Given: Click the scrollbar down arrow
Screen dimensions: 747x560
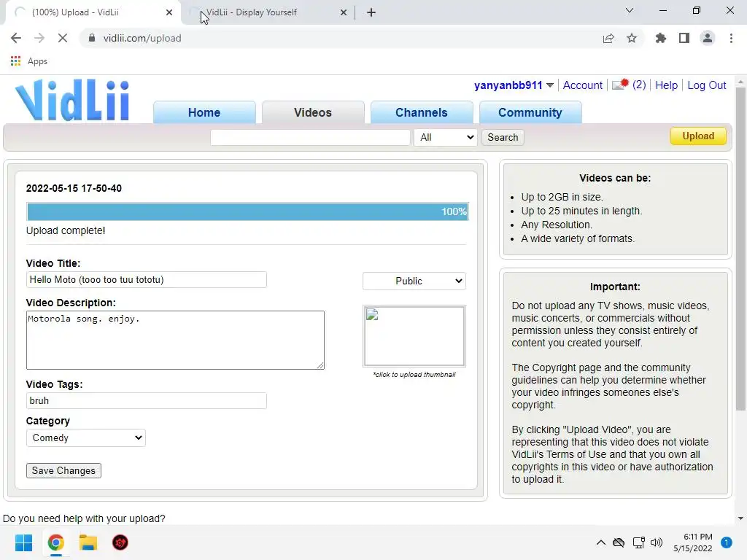Looking at the screenshot, I should (x=740, y=518).
